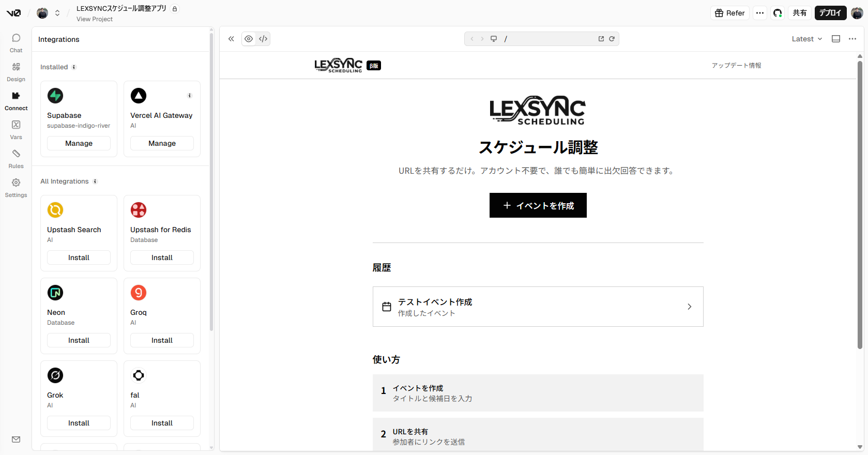Show info for All Integrations section
Image resolution: width=868 pixels, height=455 pixels.
(95, 181)
